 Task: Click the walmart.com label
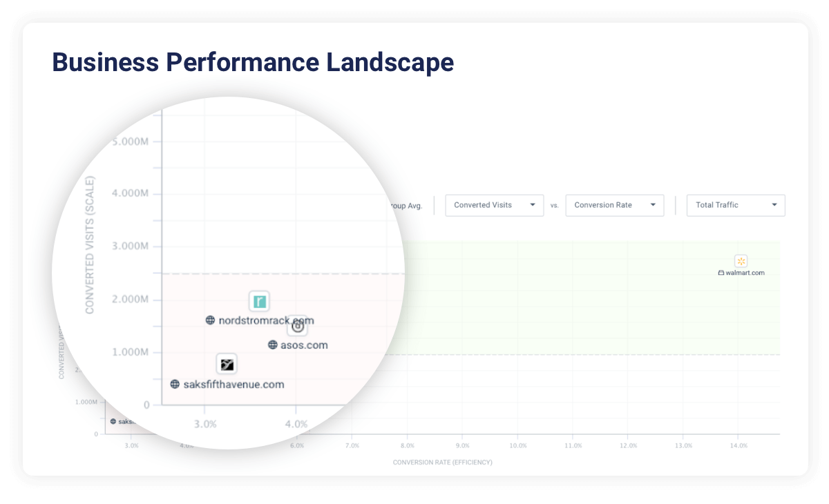(745, 273)
